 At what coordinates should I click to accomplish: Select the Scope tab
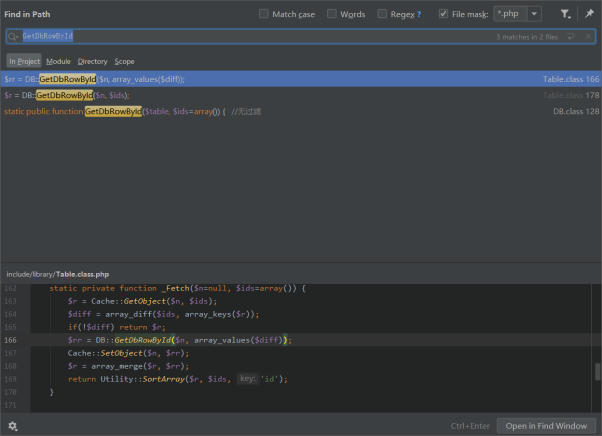[124, 61]
